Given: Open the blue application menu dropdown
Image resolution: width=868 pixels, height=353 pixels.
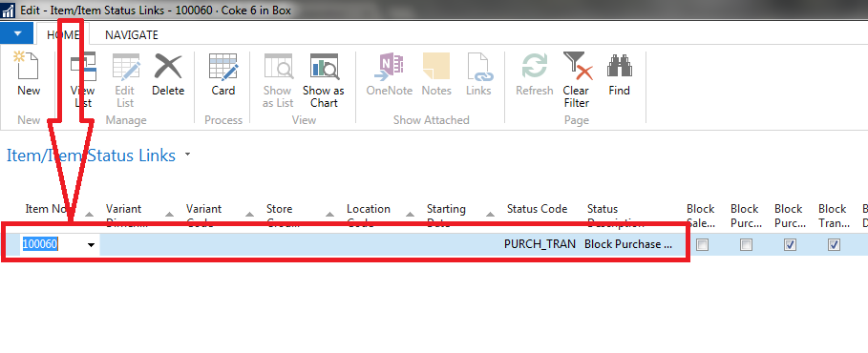Looking at the screenshot, I should tap(17, 33).
